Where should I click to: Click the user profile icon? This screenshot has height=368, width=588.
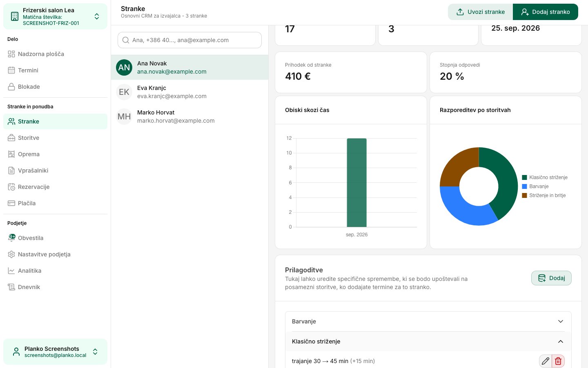click(x=16, y=352)
